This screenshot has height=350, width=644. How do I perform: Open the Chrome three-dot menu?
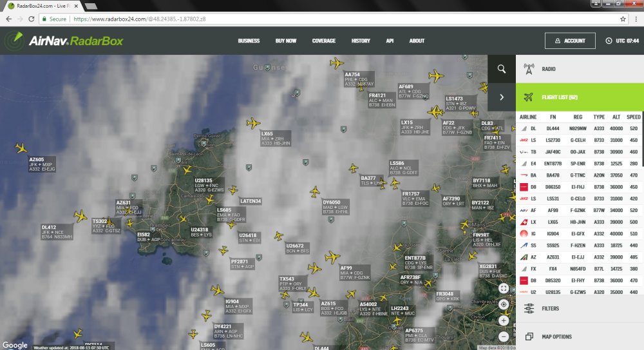(x=636, y=19)
